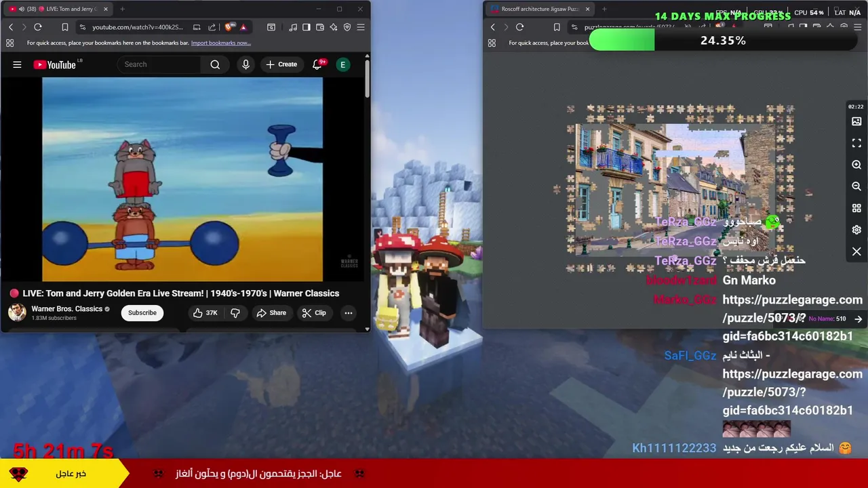Subscribe to Warner Bros. Classics
868x488 pixels.
[142, 312]
